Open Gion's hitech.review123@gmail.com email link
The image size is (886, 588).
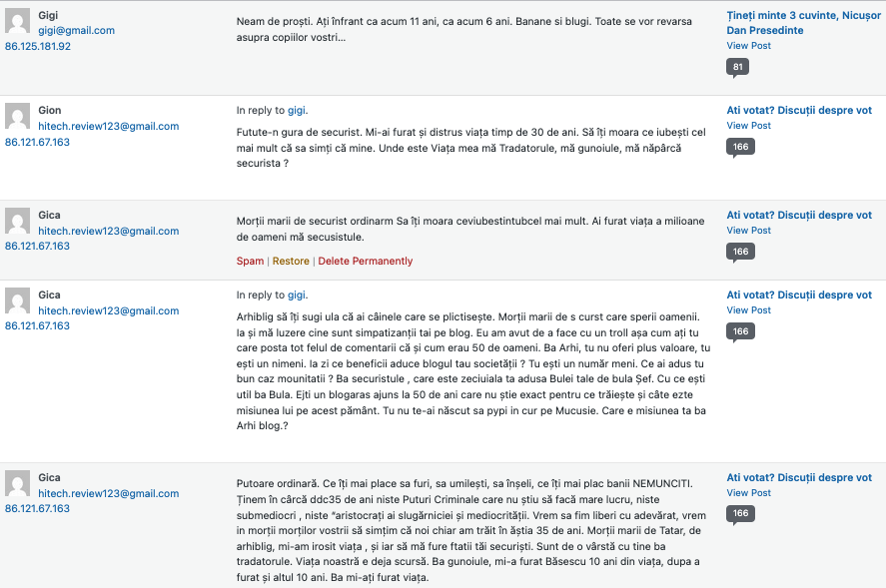click(x=109, y=127)
